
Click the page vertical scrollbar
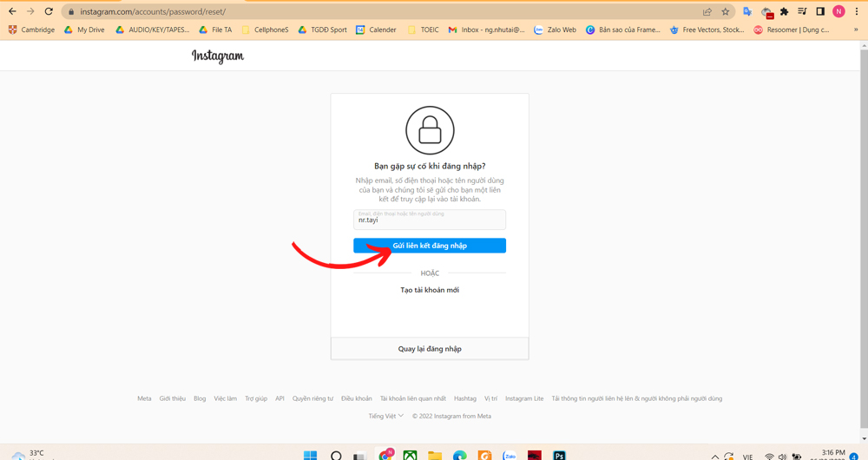pos(864,238)
